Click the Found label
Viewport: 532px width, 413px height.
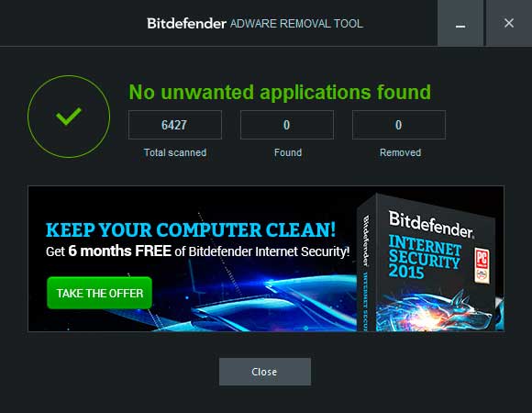(x=288, y=152)
